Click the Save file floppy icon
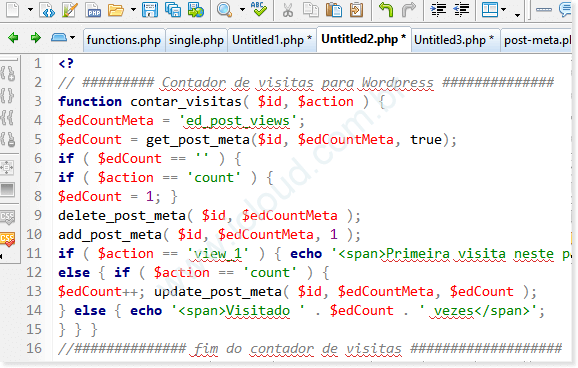 click(x=150, y=10)
